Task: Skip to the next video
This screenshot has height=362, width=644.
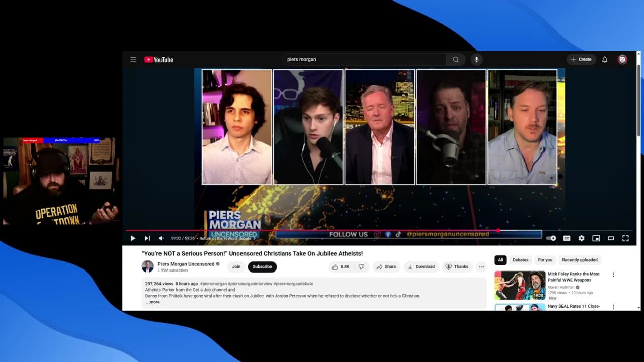Action: click(x=147, y=238)
